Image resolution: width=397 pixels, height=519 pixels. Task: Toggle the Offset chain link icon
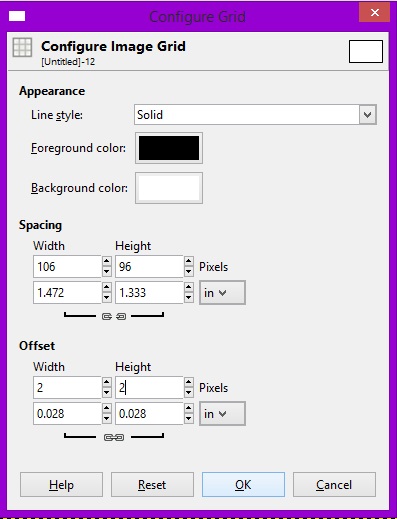pyautogui.click(x=114, y=437)
